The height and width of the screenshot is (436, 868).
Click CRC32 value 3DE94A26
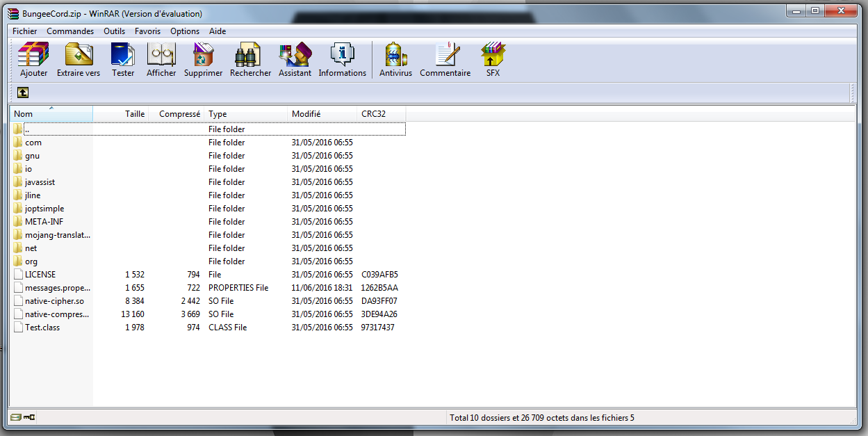[379, 314]
